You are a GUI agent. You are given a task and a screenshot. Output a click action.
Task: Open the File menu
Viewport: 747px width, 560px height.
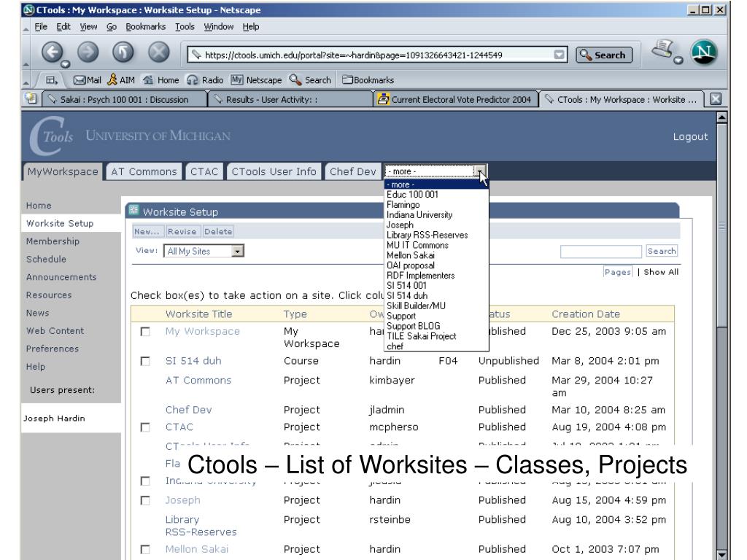(41, 27)
